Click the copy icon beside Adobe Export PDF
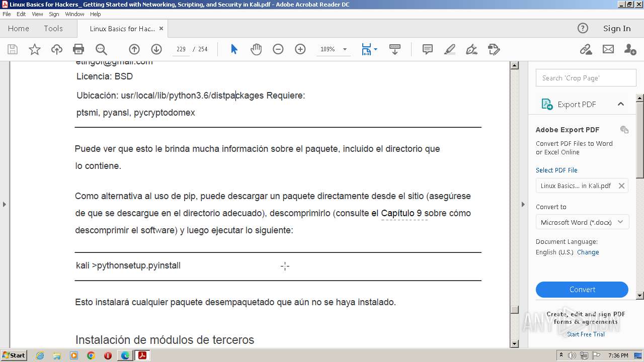The image size is (644, 362). click(624, 130)
